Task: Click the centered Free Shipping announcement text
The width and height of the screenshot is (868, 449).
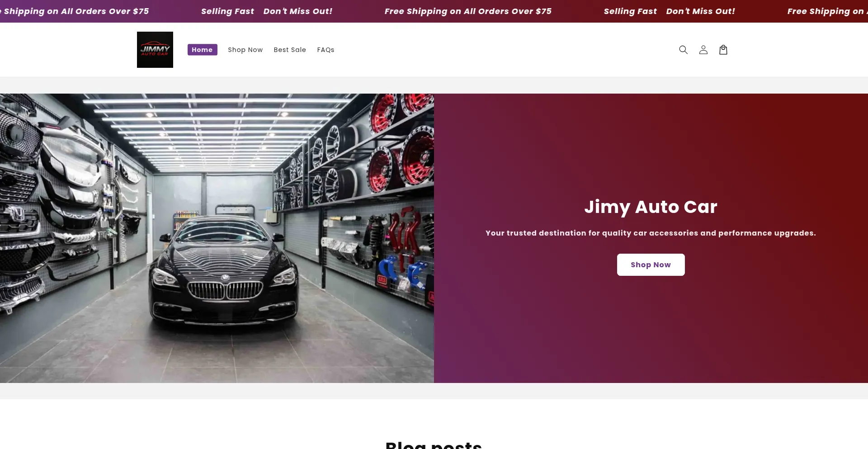Action: pos(468,11)
